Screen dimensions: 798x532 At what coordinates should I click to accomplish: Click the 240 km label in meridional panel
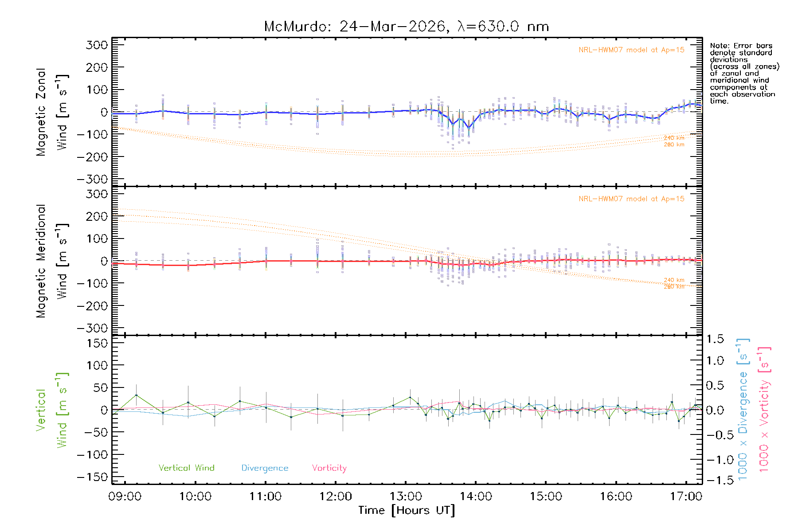(674, 280)
